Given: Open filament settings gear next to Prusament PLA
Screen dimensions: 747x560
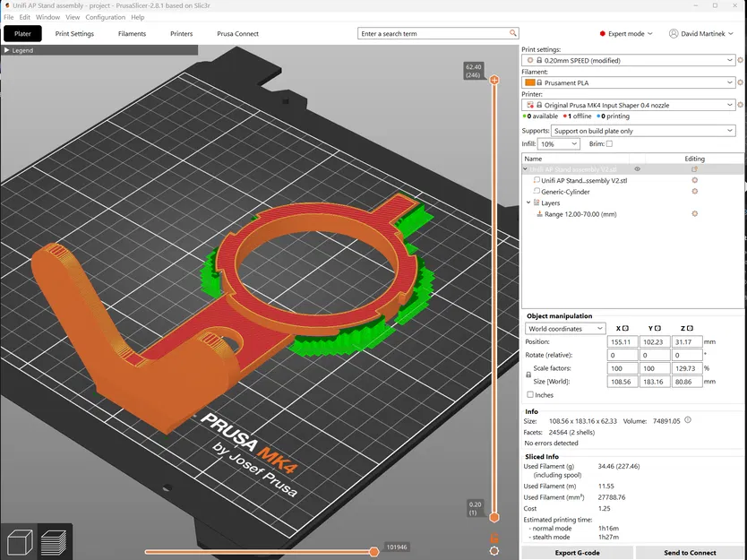Looking at the screenshot, I should point(740,82).
